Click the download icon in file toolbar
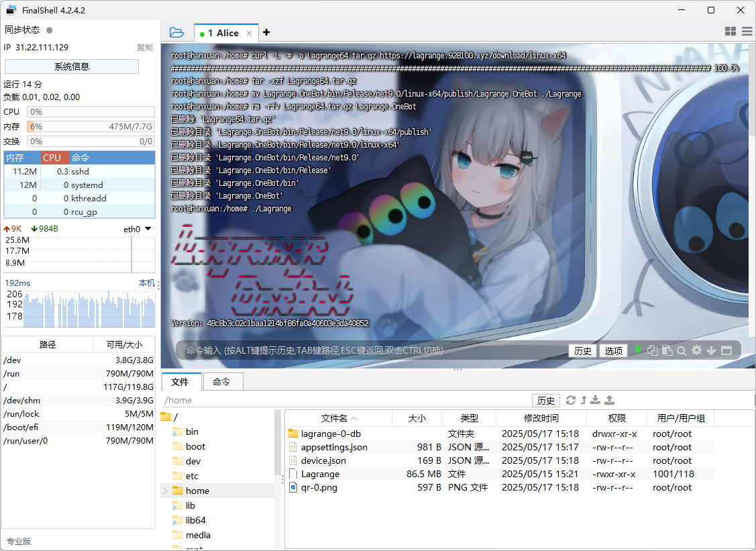Screen dimensions: 756x551 pyautogui.click(x=596, y=400)
